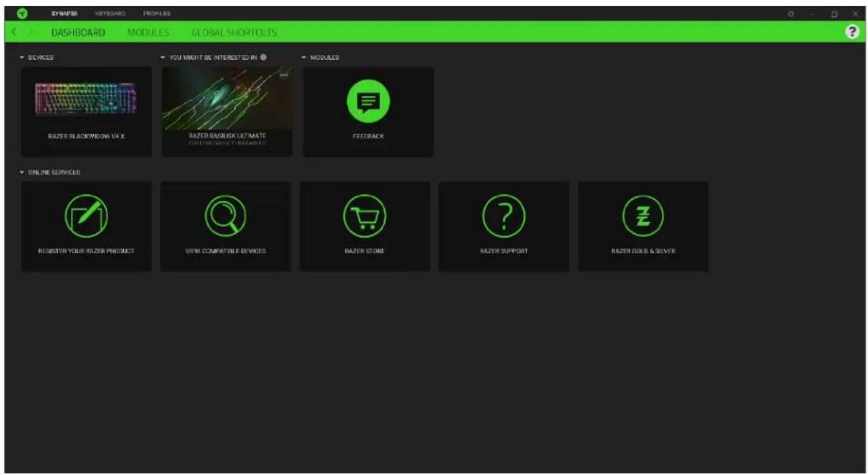This screenshot has height=475, width=868.
Task: Open the Razer Basilisk Ultimate promo image
Action: (227, 98)
